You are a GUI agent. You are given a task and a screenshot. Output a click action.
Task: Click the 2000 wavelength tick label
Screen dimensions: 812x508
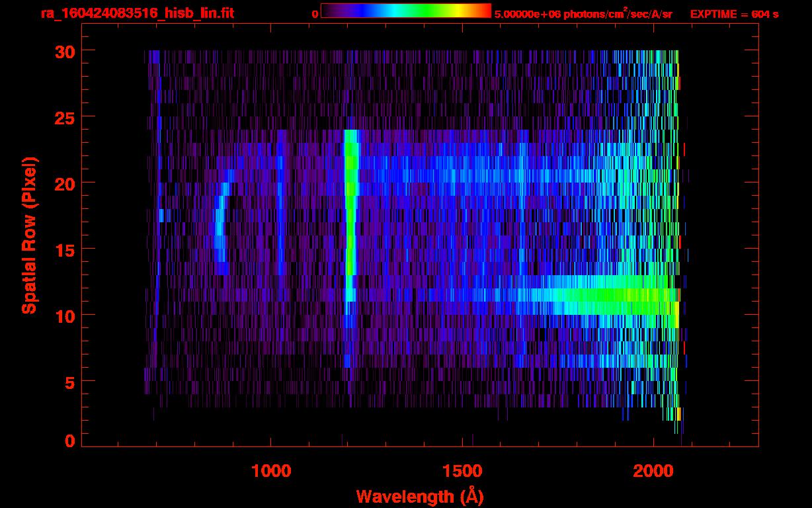coord(653,470)
